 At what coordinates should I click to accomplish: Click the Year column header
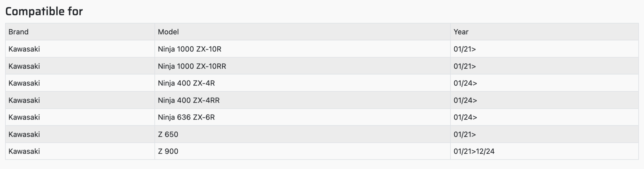pos(461,32)
